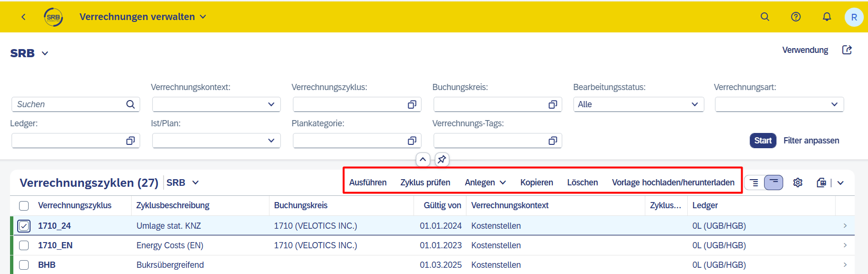This screenshot has height=274, width=868.
Task: Check the 1710_EN row checkbox
Action: (24, 245)
